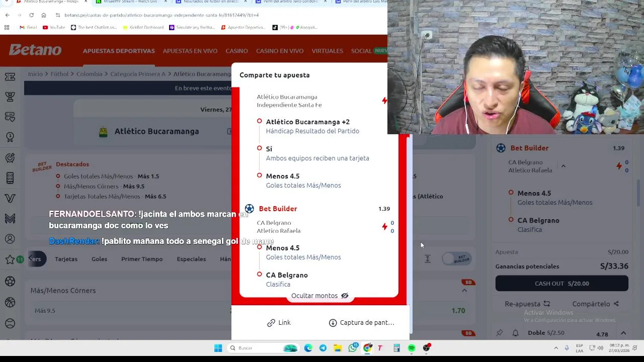Show hidden system tray icons

556,348
